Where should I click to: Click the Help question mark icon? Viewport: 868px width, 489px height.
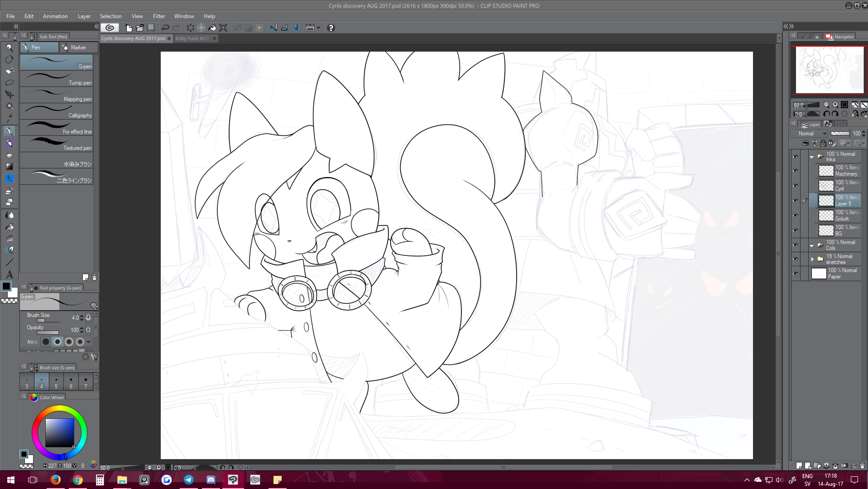(x=331, y=28)
